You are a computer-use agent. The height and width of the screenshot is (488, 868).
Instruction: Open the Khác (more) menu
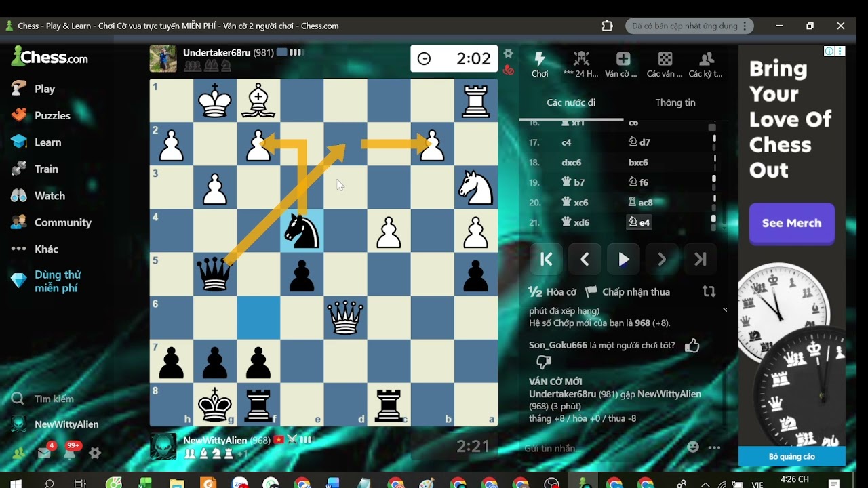35,249
